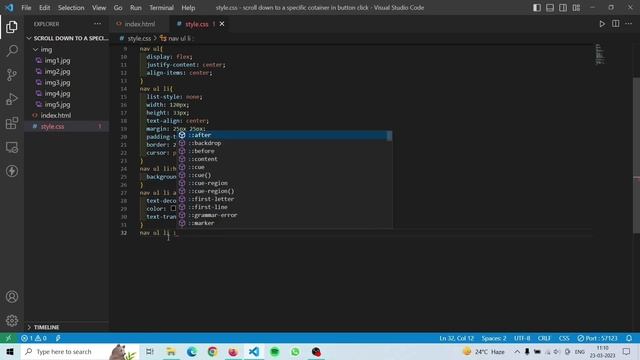640x360 pixels.
Task: Click CRLF end of line setting
Action: [544, 338]
